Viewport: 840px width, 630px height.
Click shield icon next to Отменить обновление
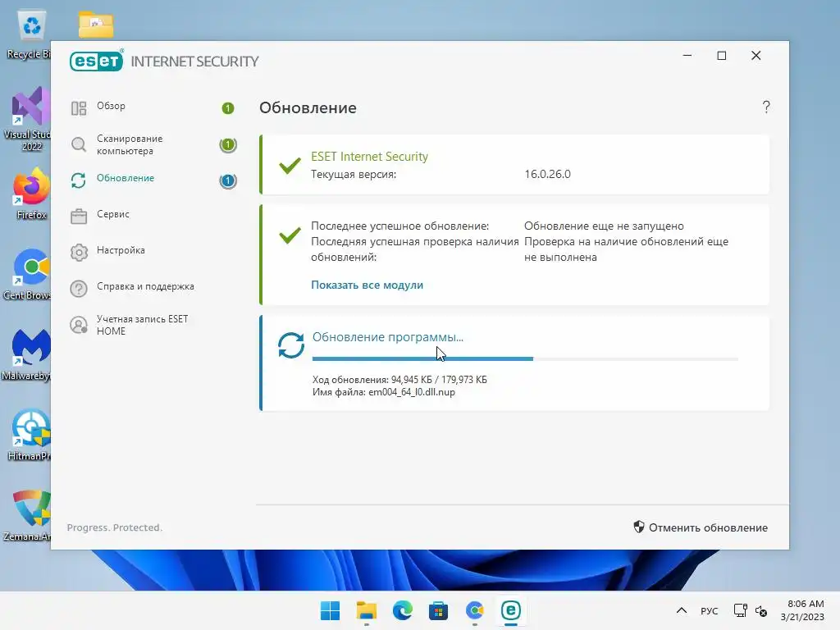tap(638, 527)
